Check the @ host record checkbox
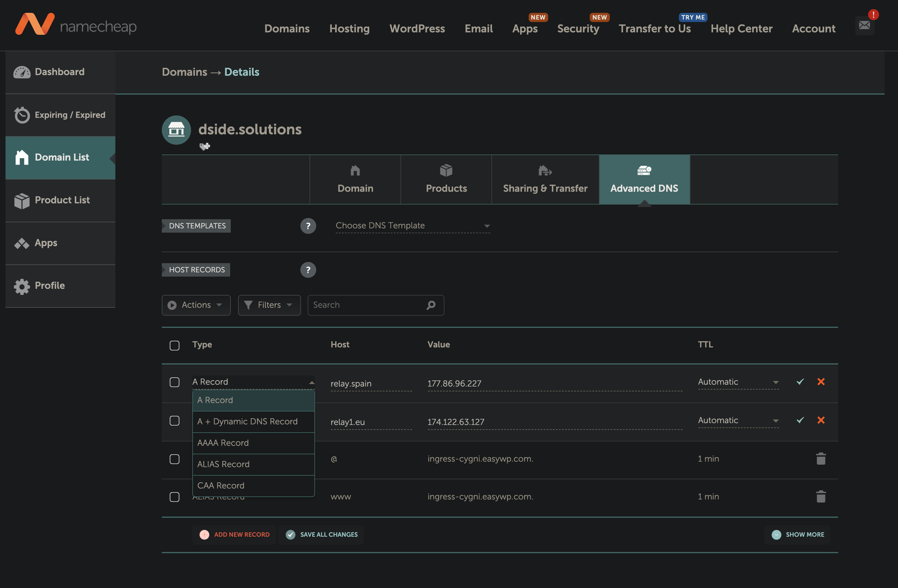The image size is (898, 588). tap(174, 459)
